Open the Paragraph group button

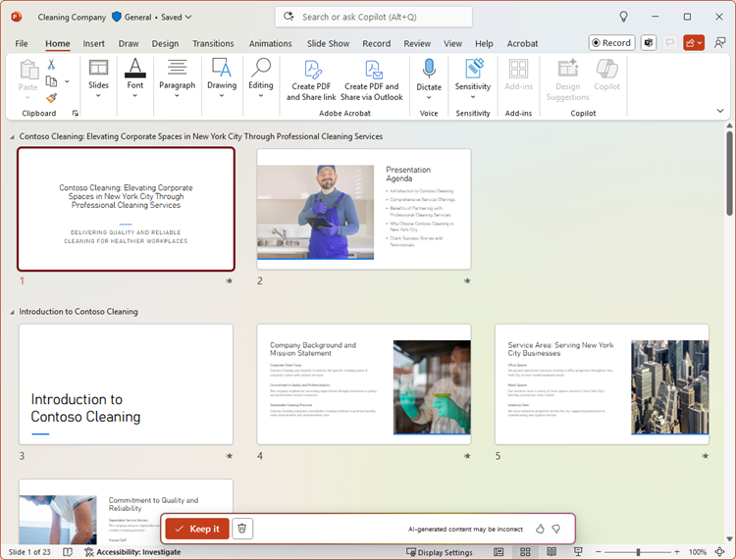pos(177,78)
